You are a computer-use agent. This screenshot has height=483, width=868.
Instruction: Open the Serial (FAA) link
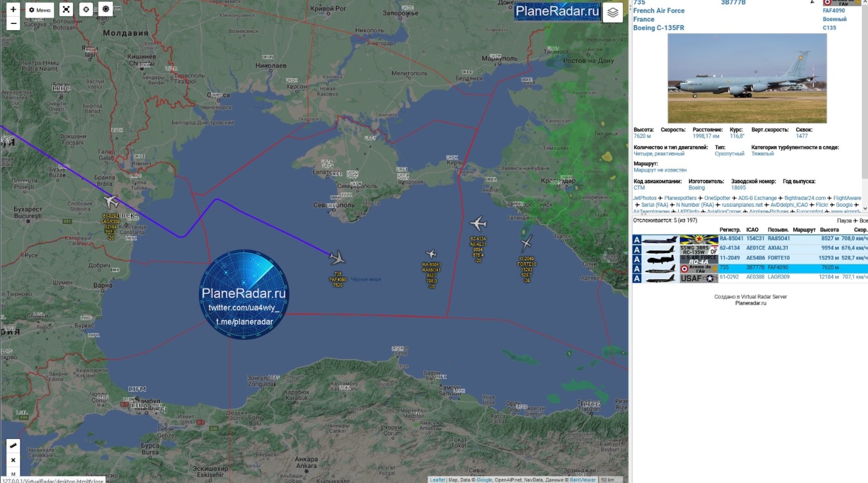tap(654, 205)
